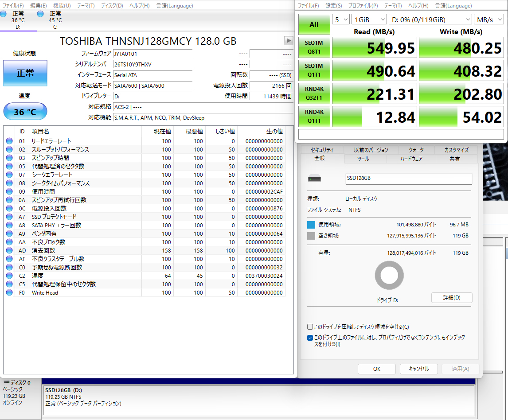Click the blue 使用領域 color swatch
Viewport: 508px width, 420px height.
(x=311, y=225)
